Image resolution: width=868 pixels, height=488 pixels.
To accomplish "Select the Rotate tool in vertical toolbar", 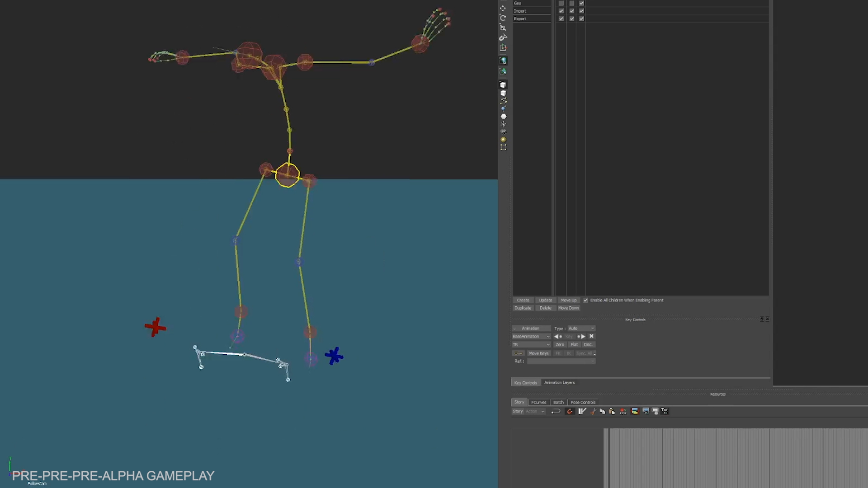I will [503, 18].
